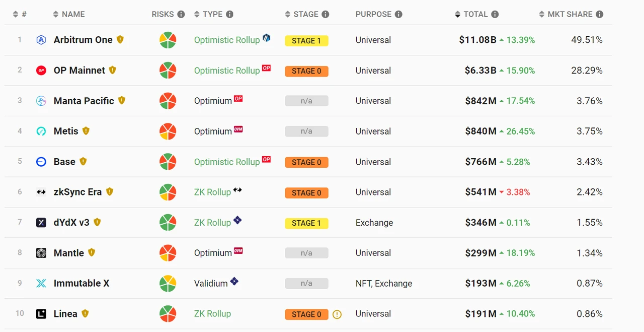
Task: Click the 49.51% market share value
Action: (587, 40)
